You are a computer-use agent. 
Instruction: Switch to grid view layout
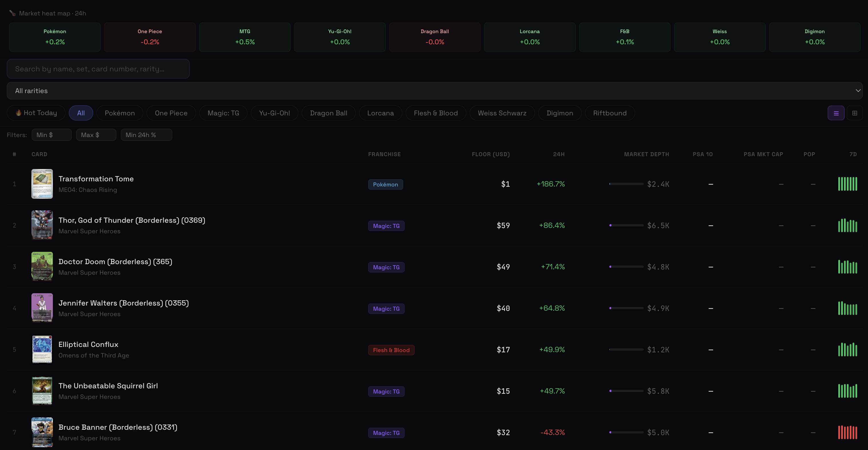(855, 113)
